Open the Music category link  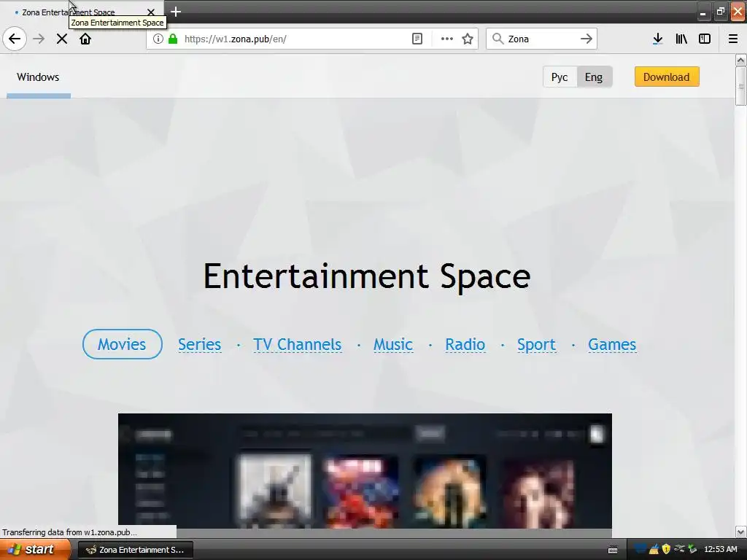(x=393, y=344)
